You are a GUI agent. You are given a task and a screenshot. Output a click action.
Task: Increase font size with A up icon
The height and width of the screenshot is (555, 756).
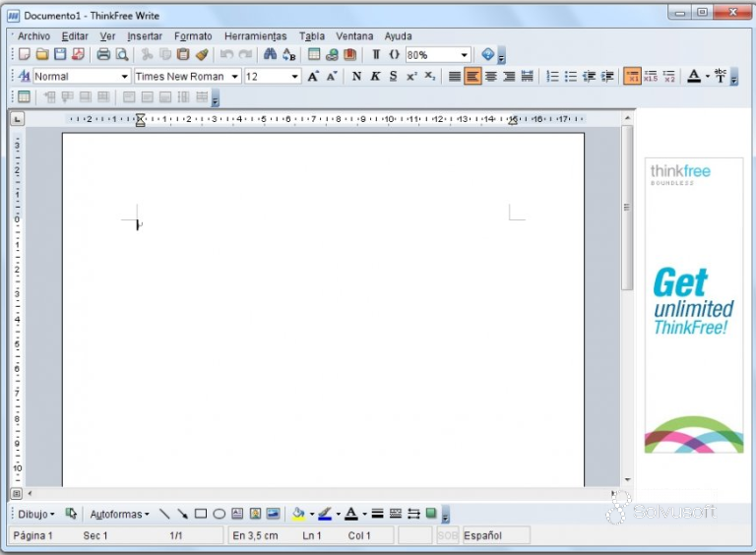(x=313, y=76)
